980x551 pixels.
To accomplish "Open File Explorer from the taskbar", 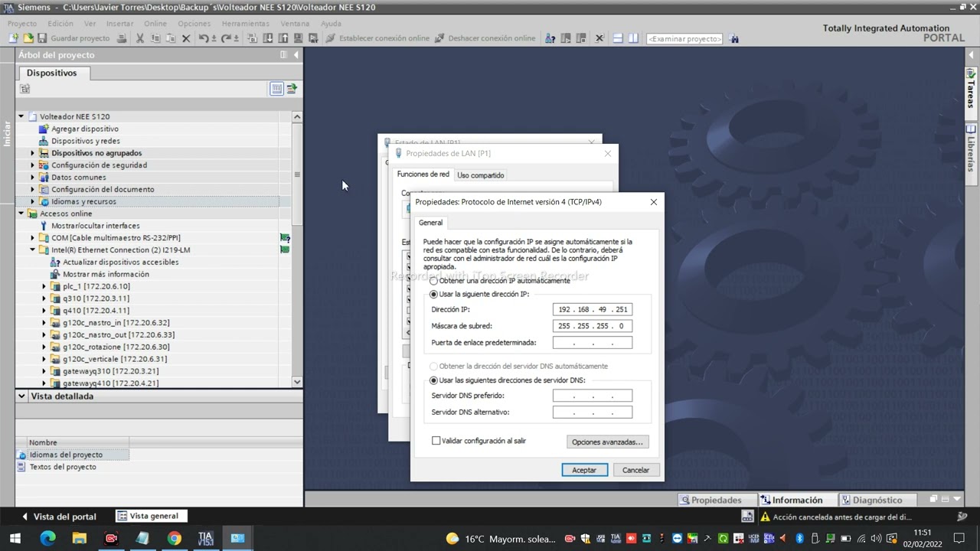I will (79, 538).
